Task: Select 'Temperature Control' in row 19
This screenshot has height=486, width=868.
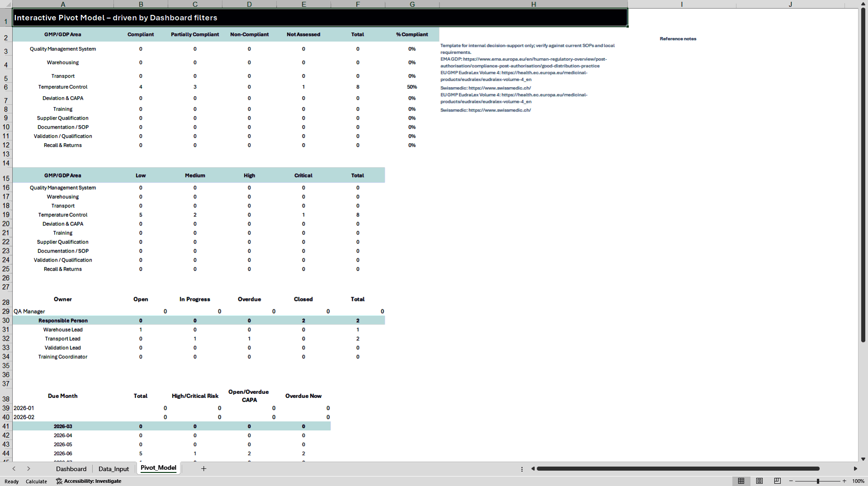Action: point(63,215)
